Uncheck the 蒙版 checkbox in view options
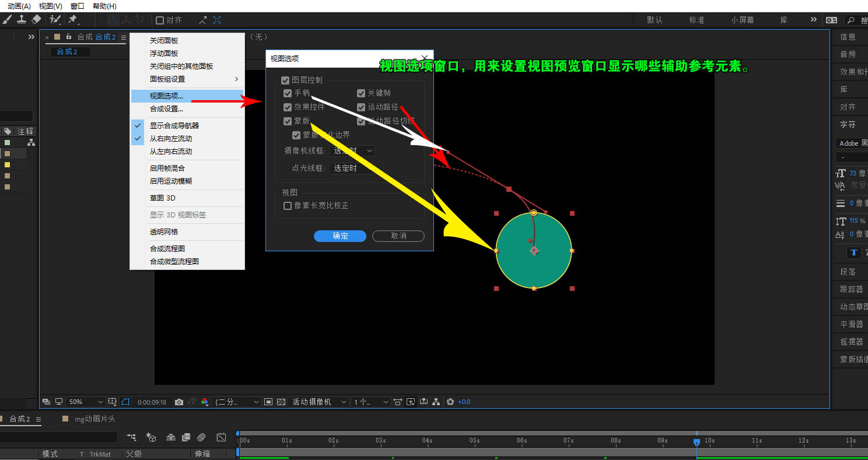The width and height of the screenshot is (868, 460). (286, 121)
